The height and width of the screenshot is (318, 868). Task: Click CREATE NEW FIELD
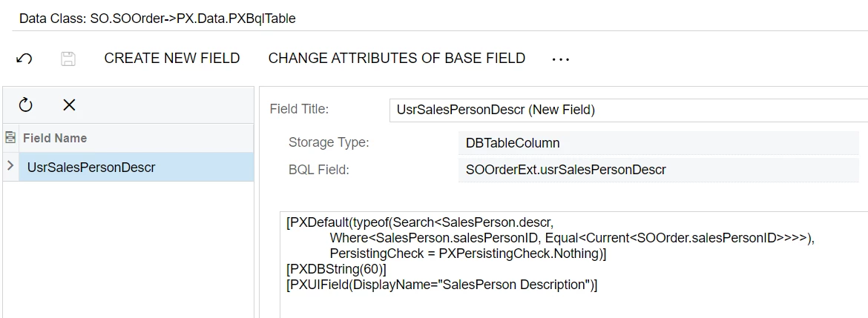[x=172, y=59]
